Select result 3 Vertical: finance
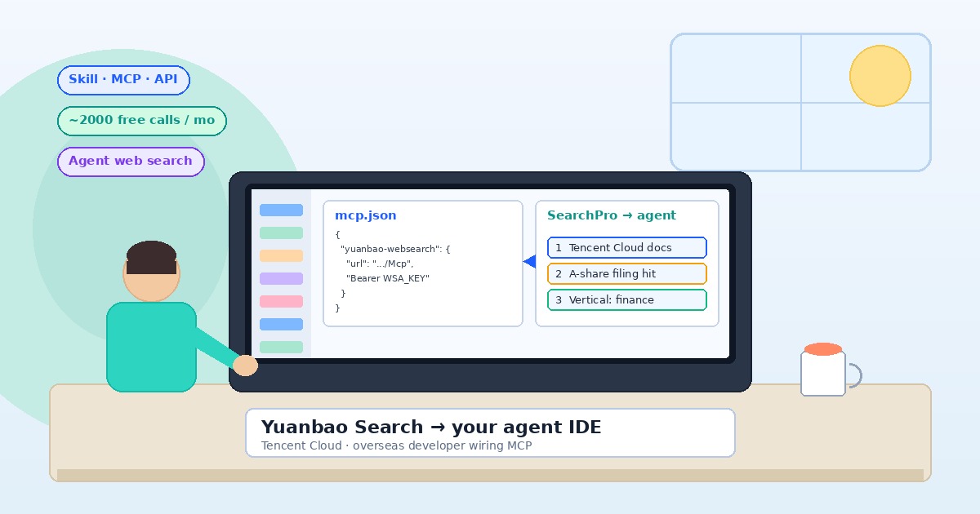The height and width of the screenshot is (514, 980). (627, 299)
